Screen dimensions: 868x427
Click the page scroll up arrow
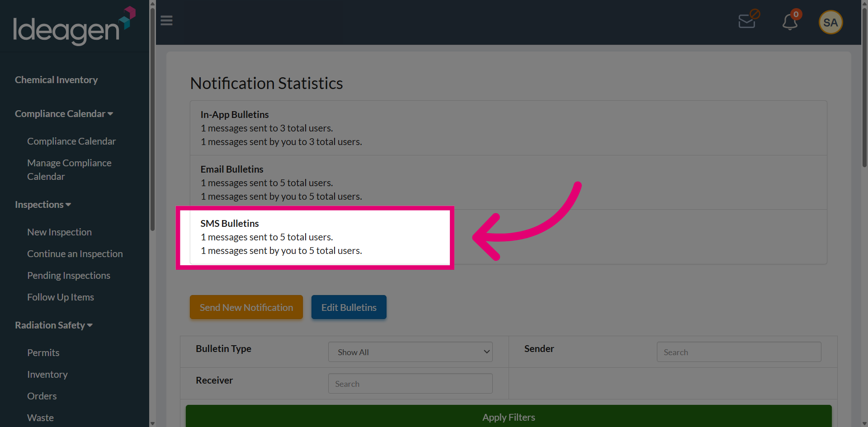coord(864,4)
